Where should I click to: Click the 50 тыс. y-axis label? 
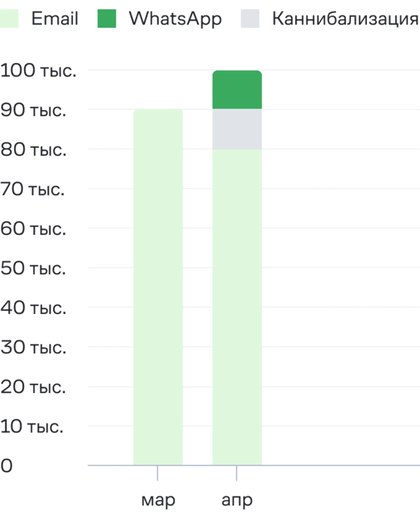(33, 268)
